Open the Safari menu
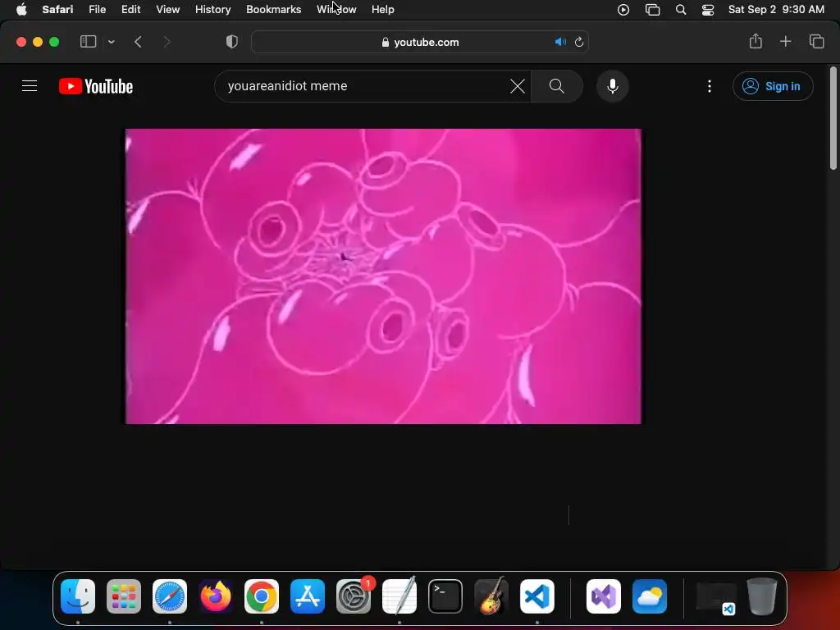Image resolution: width=840 pixels, height=630 pixels. (x=57, y=9)
